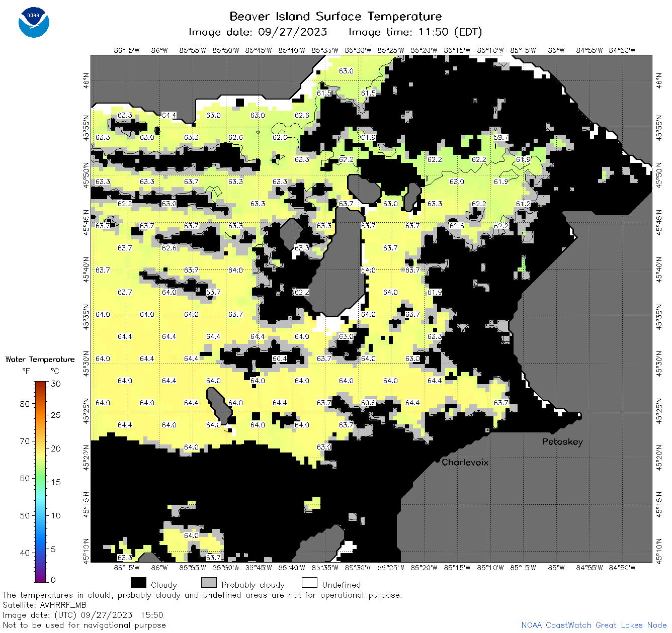This screenshot has height=633, width=672.
Task: Click the Satellite: AVHRRF_MB text line
Action: [x=44, y=605]
